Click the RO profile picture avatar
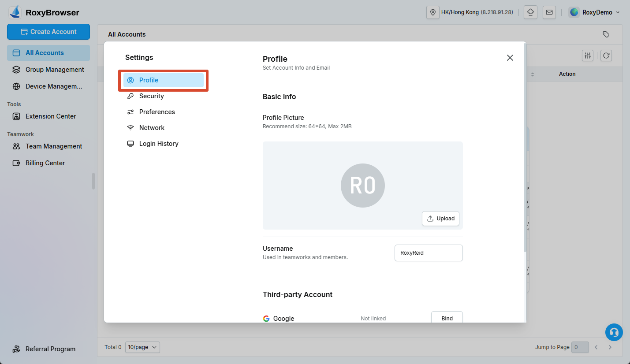Image resolution: width=630 pixels, height=364 pixels. [x=363, y=186]
